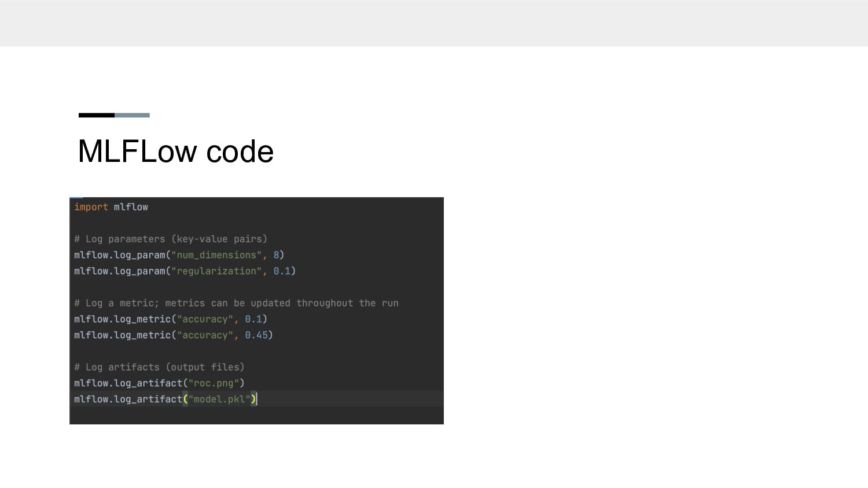The height and width of the screenshot is (488, 868).
Task: Click the 'MLFLow code' slide title
Action: [x=175, y=151]
